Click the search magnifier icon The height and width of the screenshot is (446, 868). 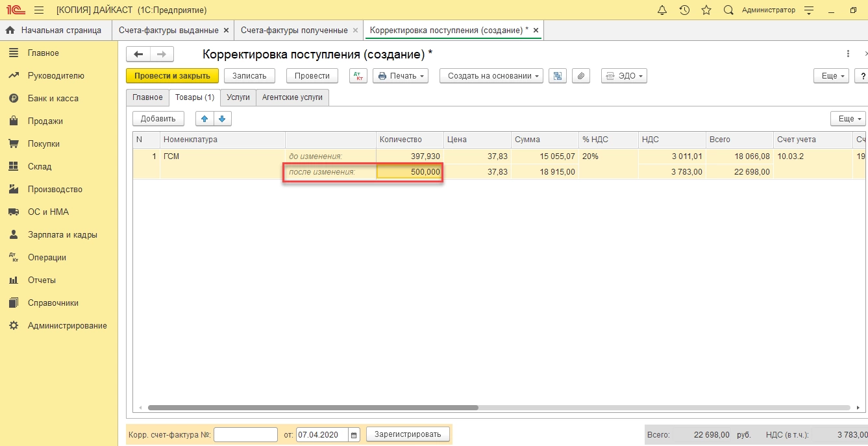click(728, 10)
